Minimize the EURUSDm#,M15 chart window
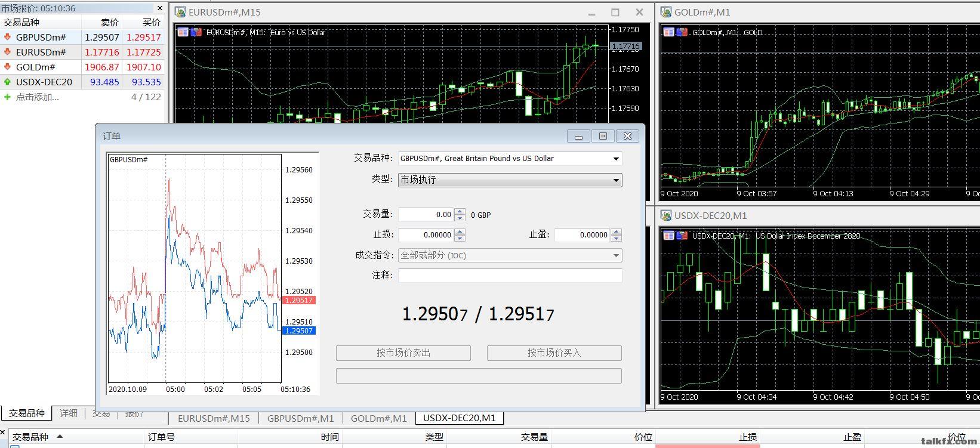The image size is (980, 448). [592, 13]
